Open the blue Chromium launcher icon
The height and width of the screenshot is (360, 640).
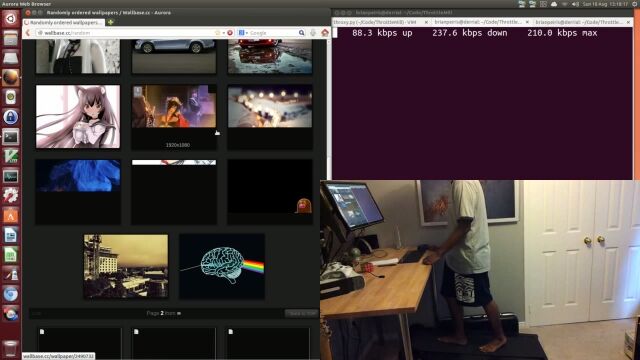pos(11,294)
